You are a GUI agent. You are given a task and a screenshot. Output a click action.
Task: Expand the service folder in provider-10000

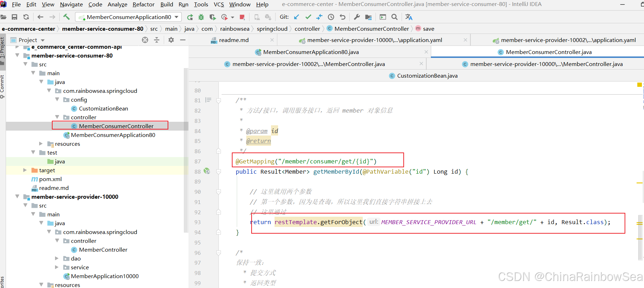[57, 267]
